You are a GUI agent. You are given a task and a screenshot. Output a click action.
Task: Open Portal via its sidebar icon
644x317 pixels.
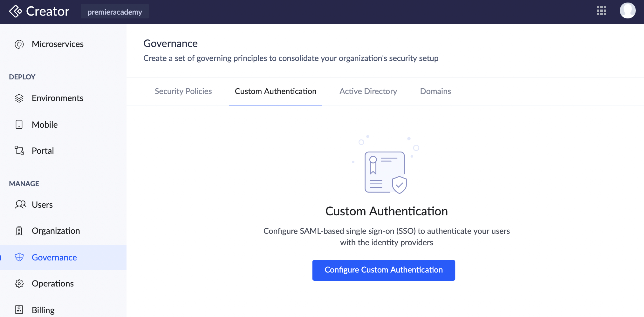click(19, 151)
